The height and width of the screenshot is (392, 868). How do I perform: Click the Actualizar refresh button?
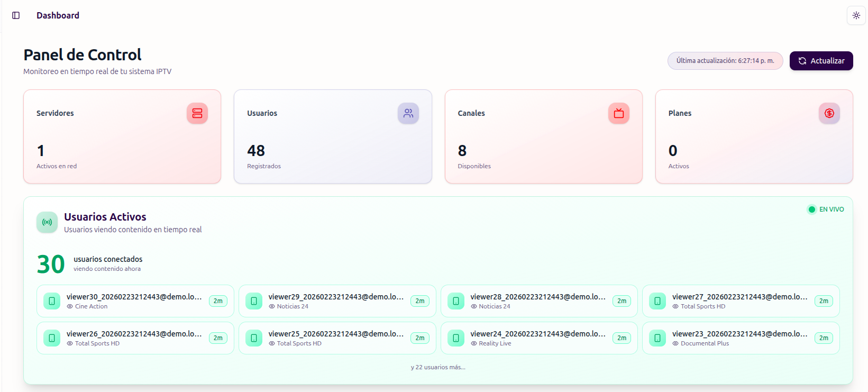pos(821,61)
